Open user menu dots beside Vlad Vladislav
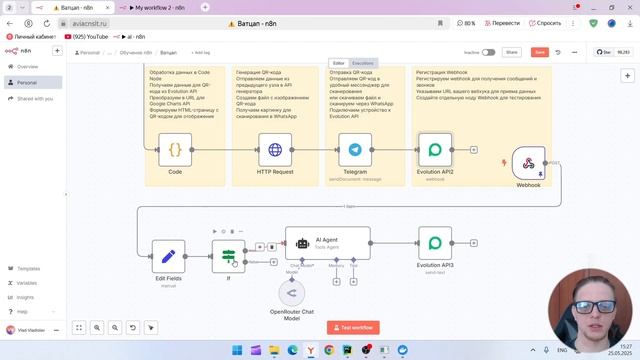This screenshot has width=640, height=360. pos(56,330)
